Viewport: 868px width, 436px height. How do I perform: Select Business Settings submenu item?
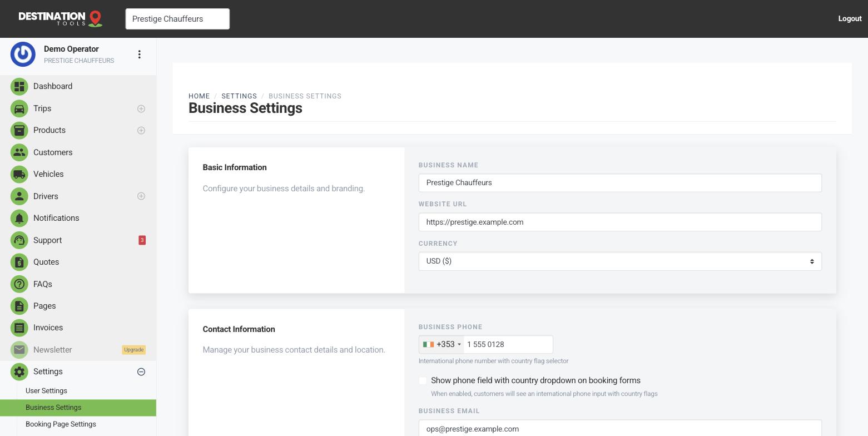point(78,408)
